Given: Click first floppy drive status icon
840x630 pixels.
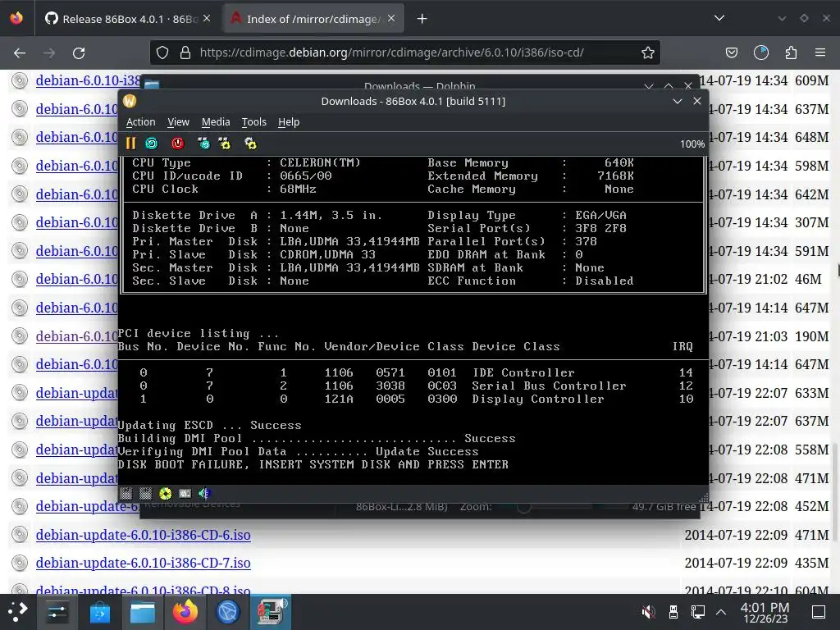Looking at the screenshot, I should pyautogui.click(x=126, y=493).
